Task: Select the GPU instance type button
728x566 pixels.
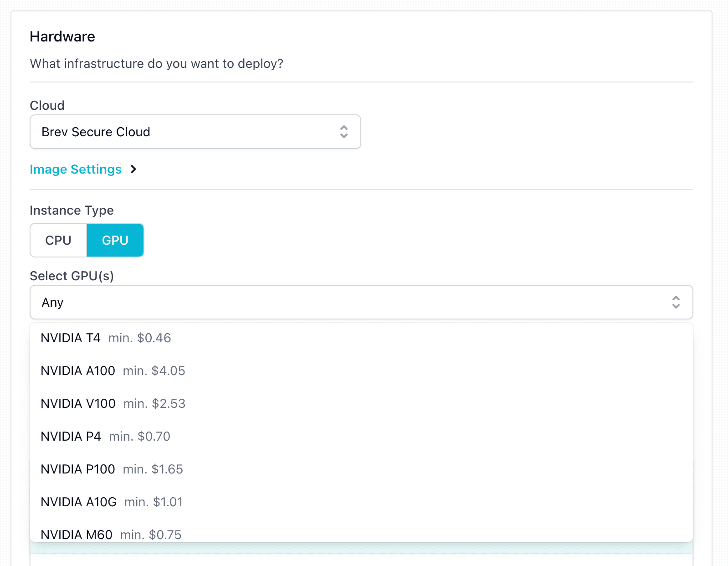Action: pyautogui.click(x=115, y=240)
